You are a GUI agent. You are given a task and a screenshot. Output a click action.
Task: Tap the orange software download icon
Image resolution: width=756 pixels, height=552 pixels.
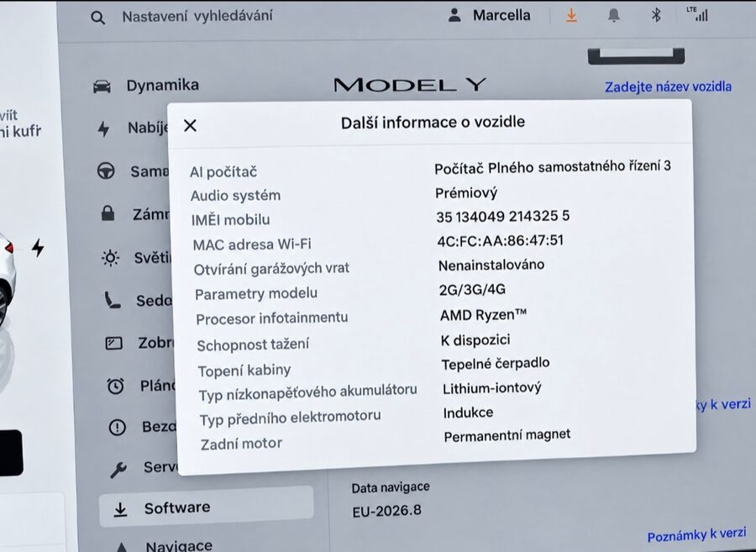pyautogui.click(x=571, y=16)
